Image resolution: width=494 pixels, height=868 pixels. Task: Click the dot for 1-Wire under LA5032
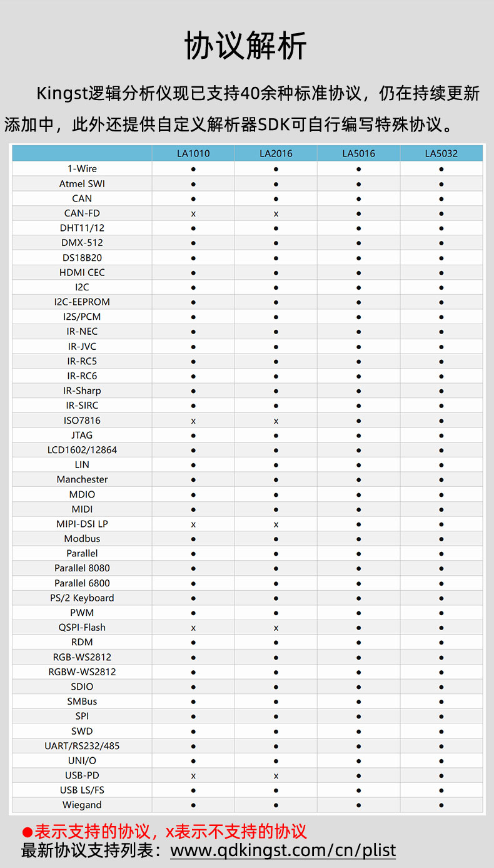point(441,169)
